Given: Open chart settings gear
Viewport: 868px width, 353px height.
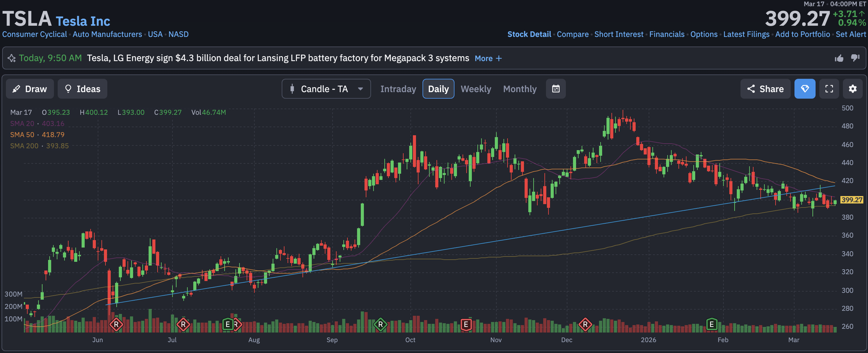Looking at the screenshot, I should pos(852,89).
